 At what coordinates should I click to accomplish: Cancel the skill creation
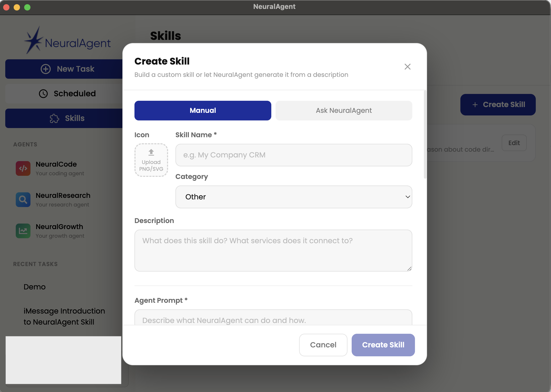(x=323, y=345)
